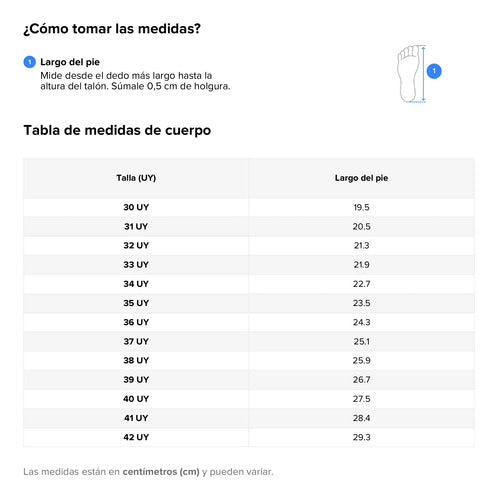Click the blue number 1 marker next to foot diagram
This screenshot has width=498, height=500.
point(434,71)
